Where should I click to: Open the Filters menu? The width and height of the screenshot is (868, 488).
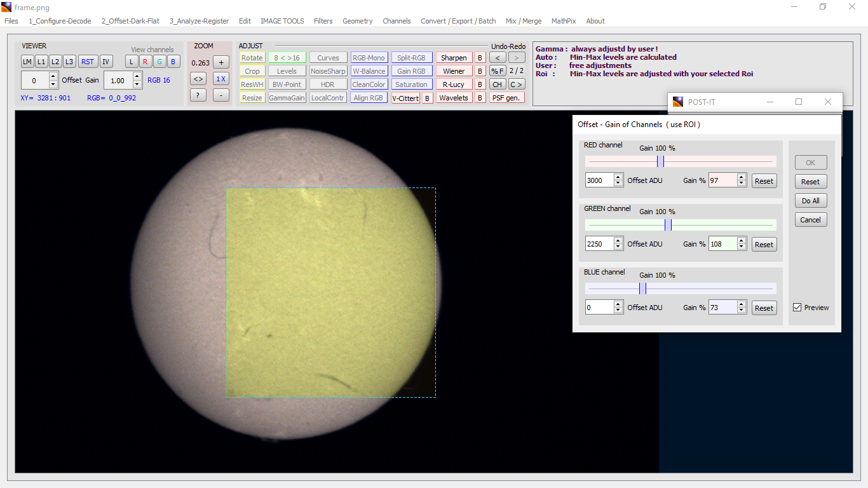coord(323,21)
